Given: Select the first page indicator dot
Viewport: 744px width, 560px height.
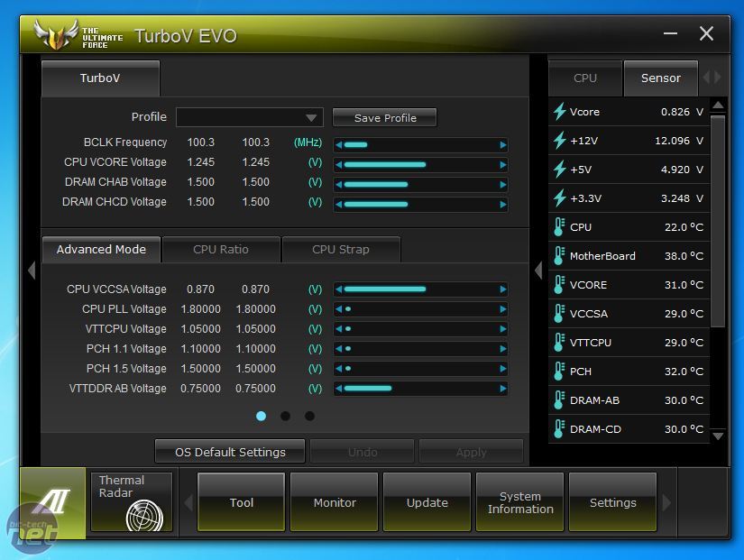Looking at the screenshot, I should [x=261, y=417].
